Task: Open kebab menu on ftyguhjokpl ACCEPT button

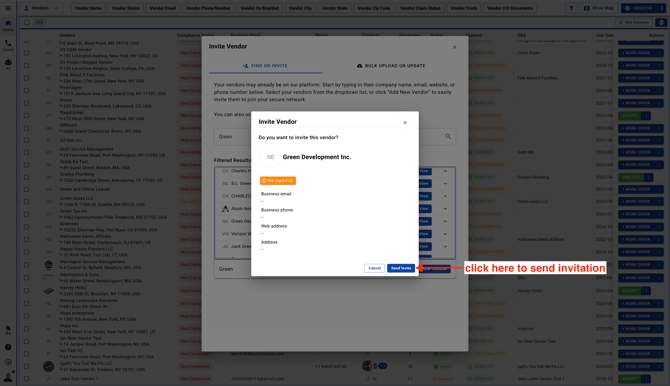Action: click(646, 115)
